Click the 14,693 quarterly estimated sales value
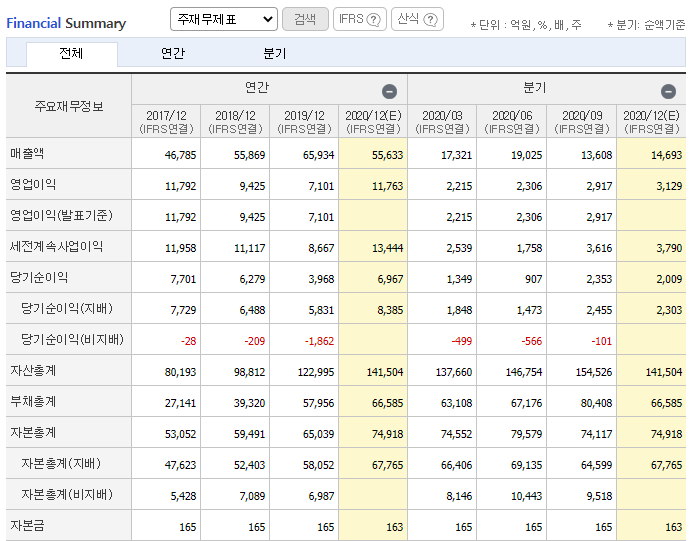 coord(667,155)
